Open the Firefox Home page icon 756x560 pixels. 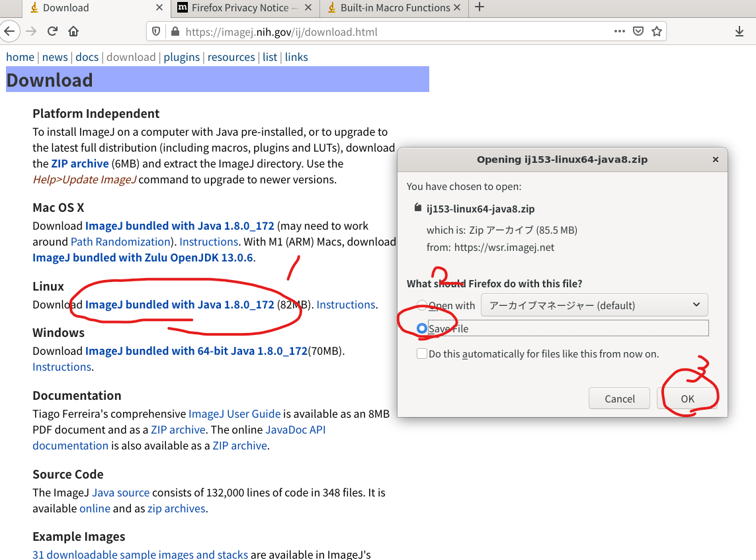click(73, 31)
